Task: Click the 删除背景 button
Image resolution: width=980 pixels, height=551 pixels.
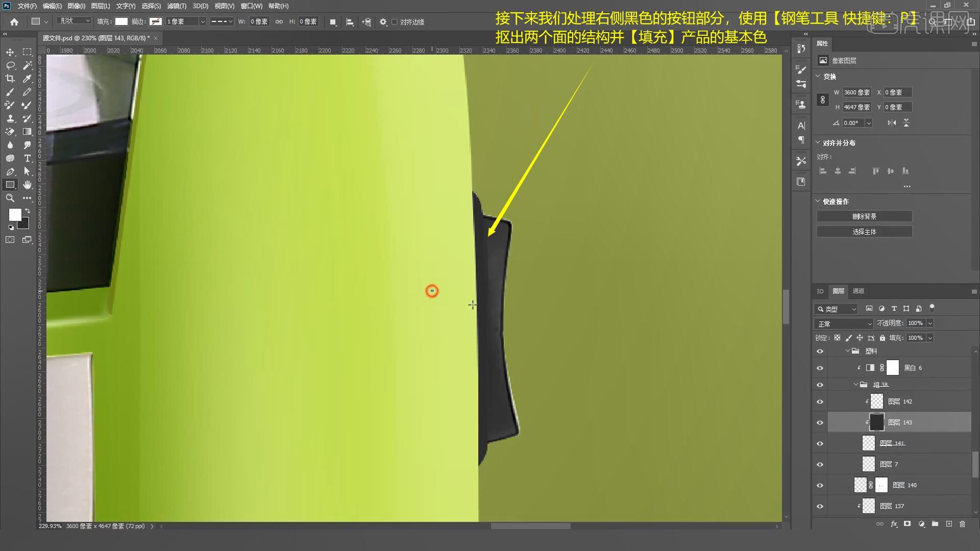Action: pos(864,216)
